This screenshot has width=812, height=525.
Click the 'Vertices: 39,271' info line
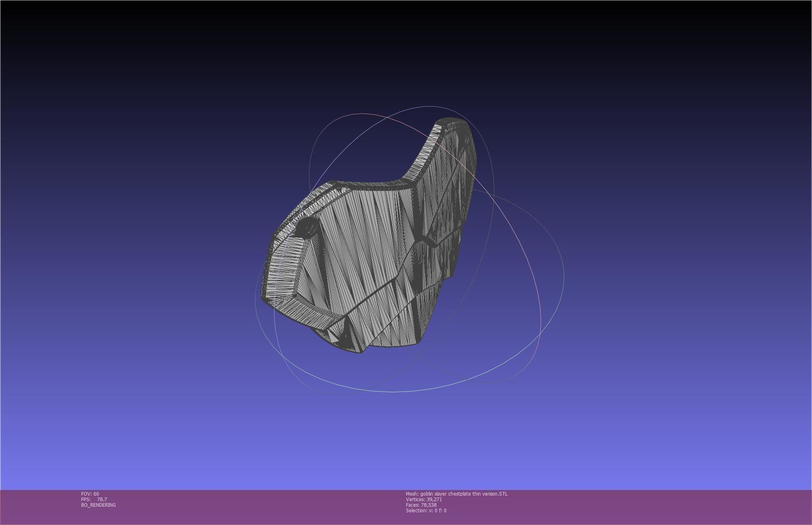click(424, 499)
